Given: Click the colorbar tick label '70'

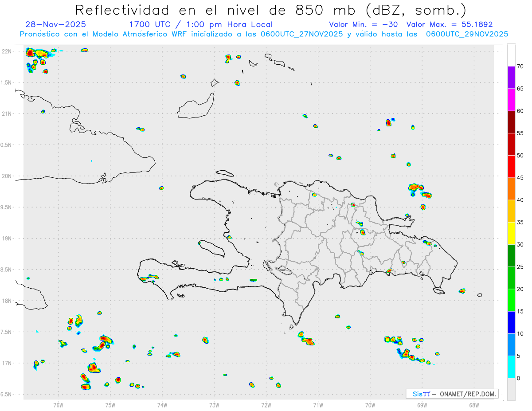Looking at the screenshot, I should [520, 67].
